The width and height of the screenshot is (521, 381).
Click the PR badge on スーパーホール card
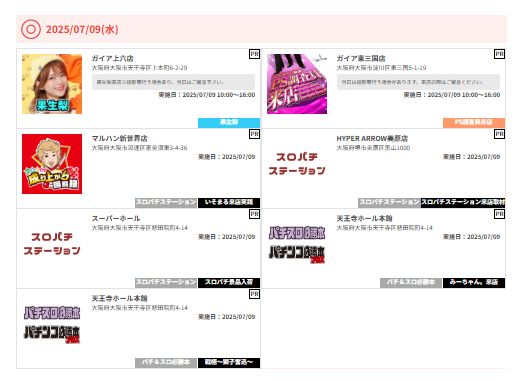(x=254, y=214)
